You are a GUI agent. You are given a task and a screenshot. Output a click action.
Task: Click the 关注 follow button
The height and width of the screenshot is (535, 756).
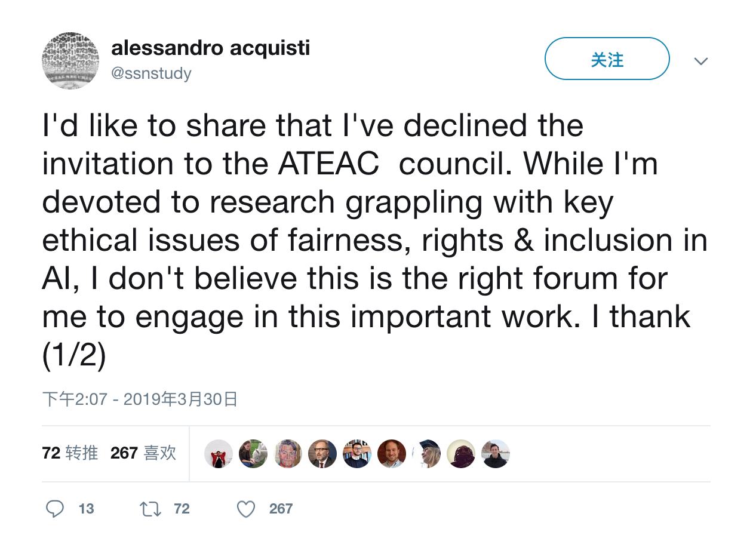(x=607, y=59)
